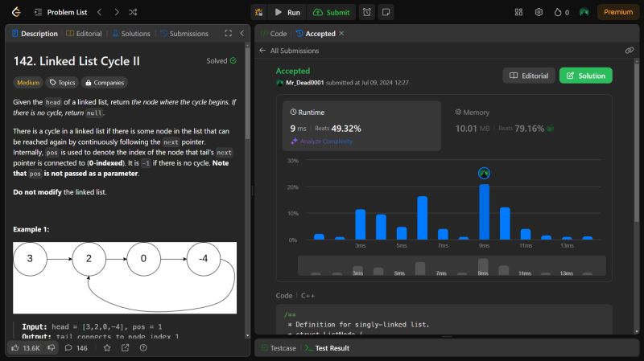Open the layout grid icon
The width and height of the screenshot is (644, 361).
518,12
